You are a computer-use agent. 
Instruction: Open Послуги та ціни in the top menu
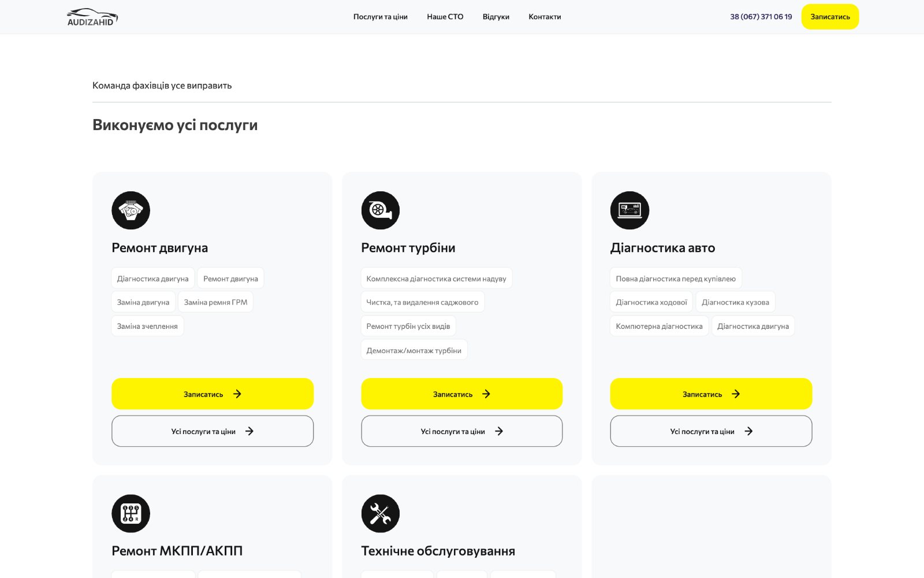tap(381, 17)
